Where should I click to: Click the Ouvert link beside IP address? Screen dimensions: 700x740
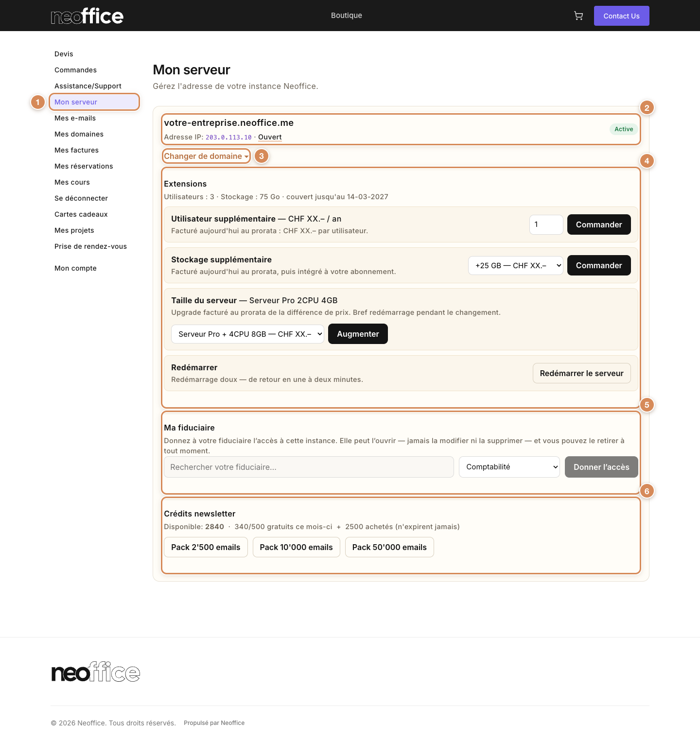270,137
